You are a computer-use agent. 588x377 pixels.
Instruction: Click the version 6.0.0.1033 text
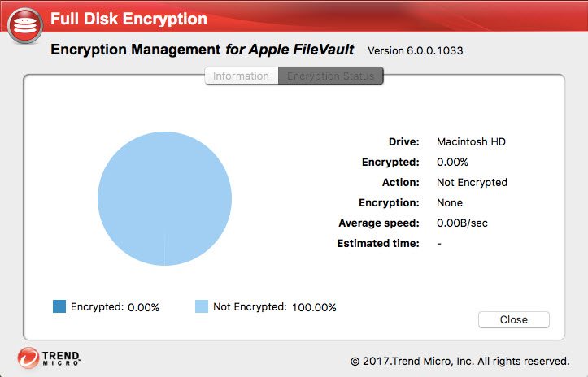[416, 51]
